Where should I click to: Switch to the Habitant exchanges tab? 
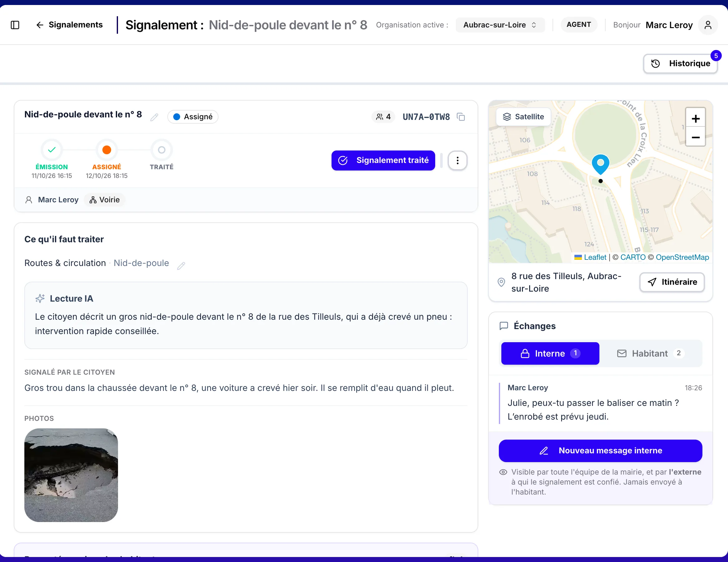click(651, 353)
